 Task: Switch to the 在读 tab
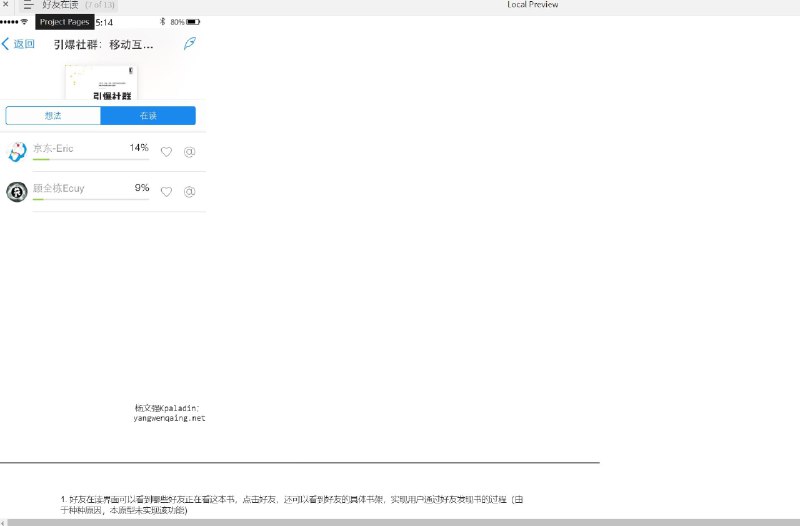(x=148, y=116)
